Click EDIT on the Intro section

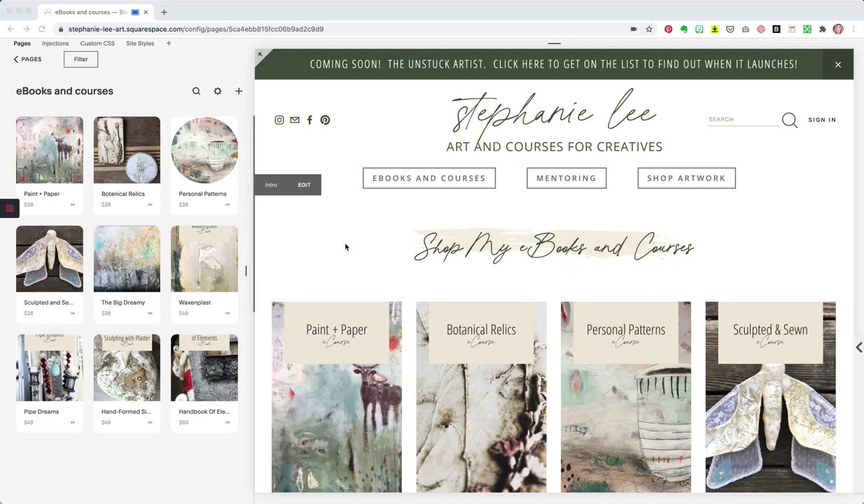click(x=304, y=185)
